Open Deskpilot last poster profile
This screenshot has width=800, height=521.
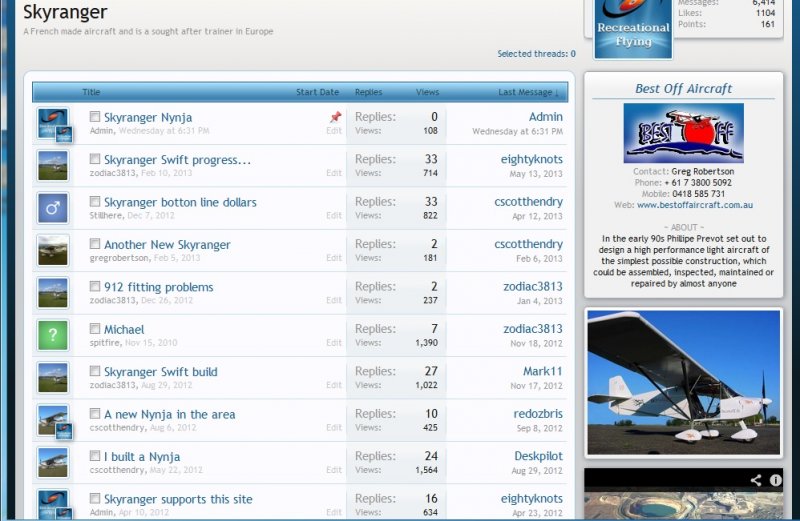pos(539,456)
